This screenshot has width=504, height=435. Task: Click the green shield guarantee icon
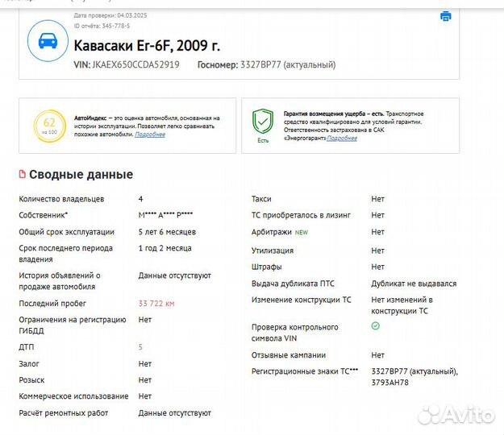click(x=263, y=122)
